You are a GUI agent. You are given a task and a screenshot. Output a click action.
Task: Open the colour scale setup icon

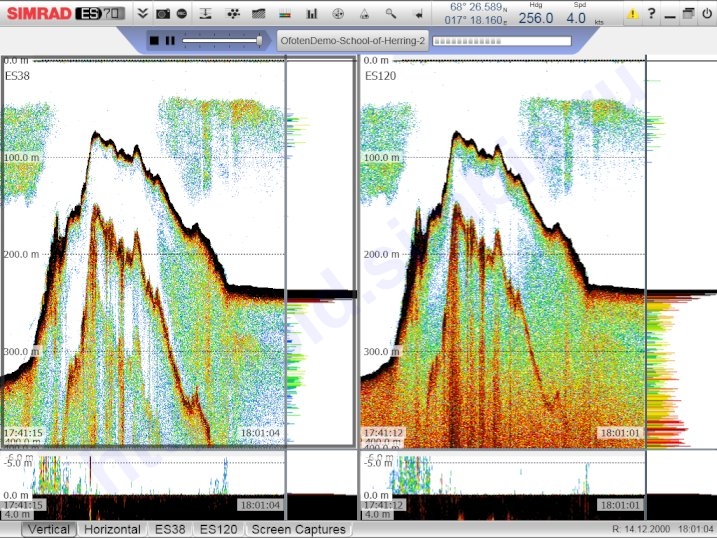tap(285, 14)
